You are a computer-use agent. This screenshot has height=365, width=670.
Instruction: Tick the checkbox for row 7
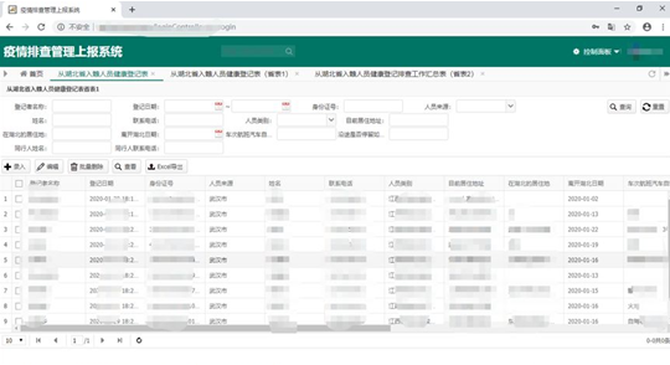19,291
